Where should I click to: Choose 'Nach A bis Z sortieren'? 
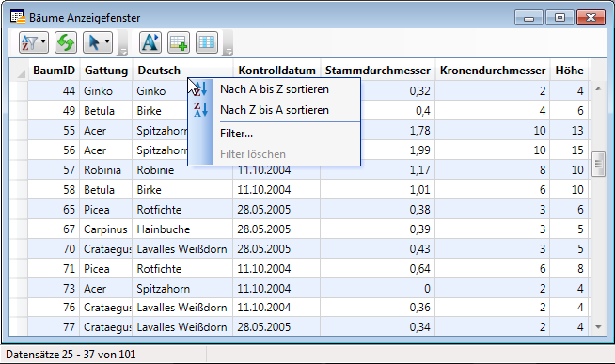275,89
